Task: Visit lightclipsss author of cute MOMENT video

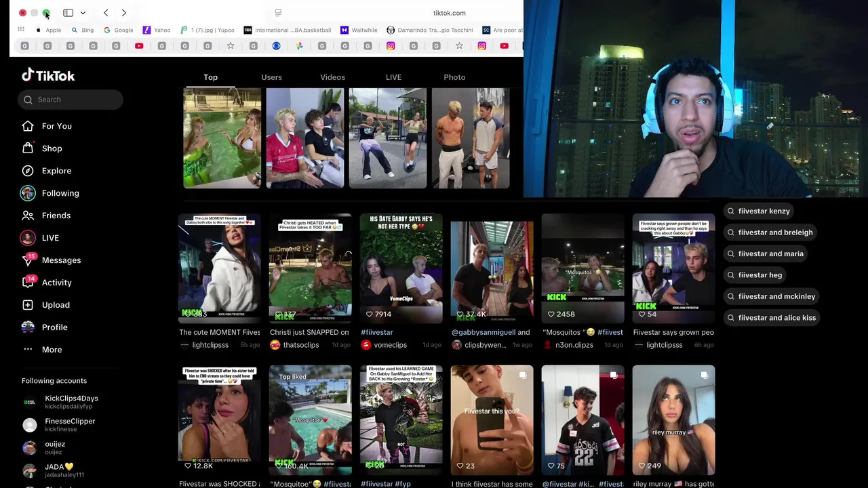Action: (210, 345)
